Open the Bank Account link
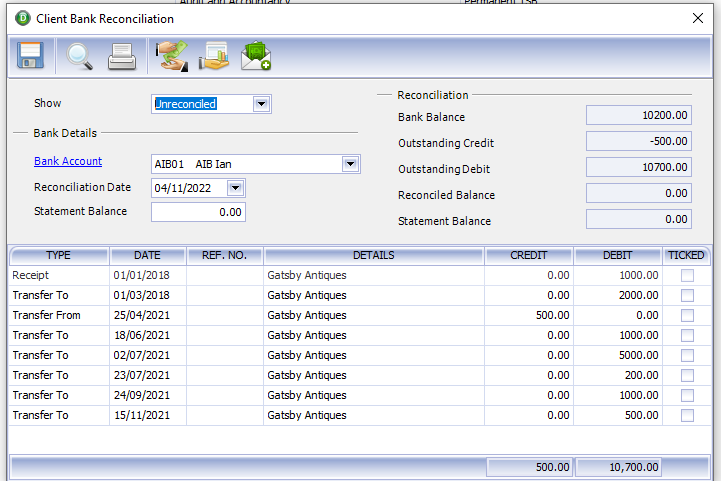The image size is (721, 481). coord(68,161)
